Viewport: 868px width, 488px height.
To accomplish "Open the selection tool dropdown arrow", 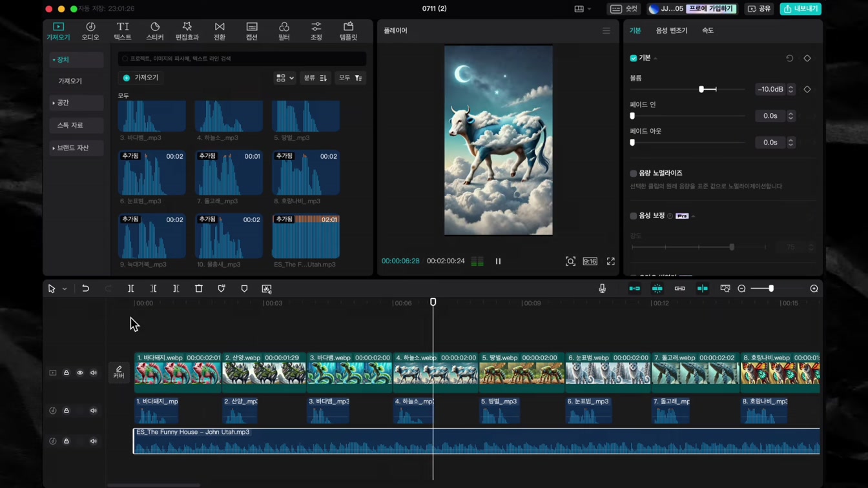I will (x=65, y=289).
